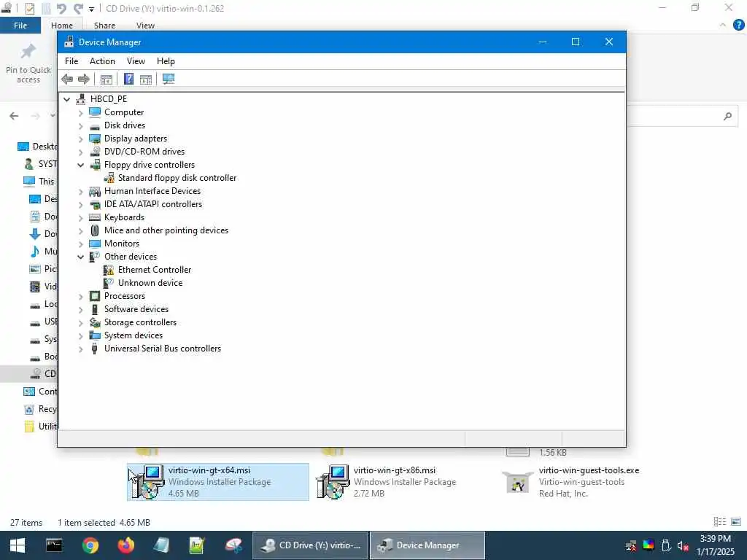Click the network tray icon
Viewport: 747px width, 560px height.
click(631, 545)
